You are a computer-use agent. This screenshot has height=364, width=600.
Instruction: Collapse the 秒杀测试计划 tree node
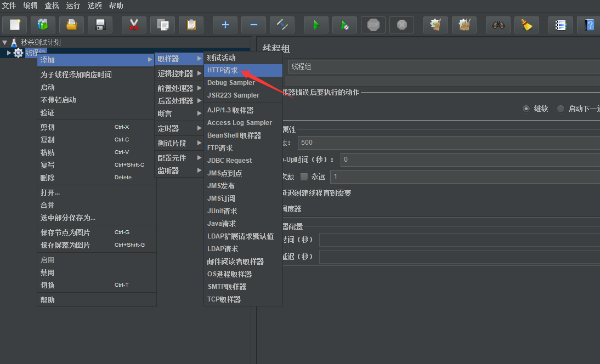(x=4, y=42)
